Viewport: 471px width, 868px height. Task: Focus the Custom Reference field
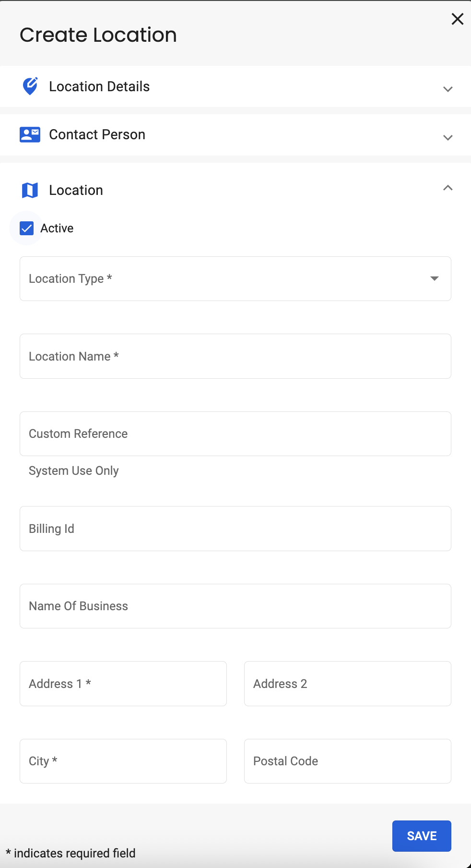(235, 434)
